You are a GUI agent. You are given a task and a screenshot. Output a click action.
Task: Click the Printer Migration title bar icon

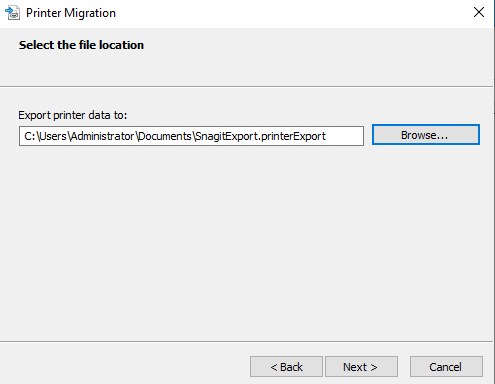click(12, 13)
